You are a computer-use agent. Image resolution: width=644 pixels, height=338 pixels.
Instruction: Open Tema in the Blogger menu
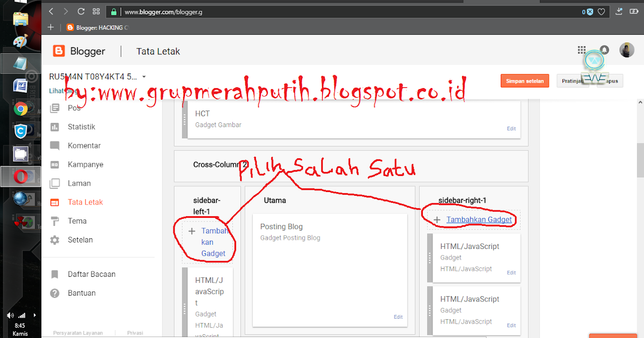pyautogui.click(x=77, y=221)
